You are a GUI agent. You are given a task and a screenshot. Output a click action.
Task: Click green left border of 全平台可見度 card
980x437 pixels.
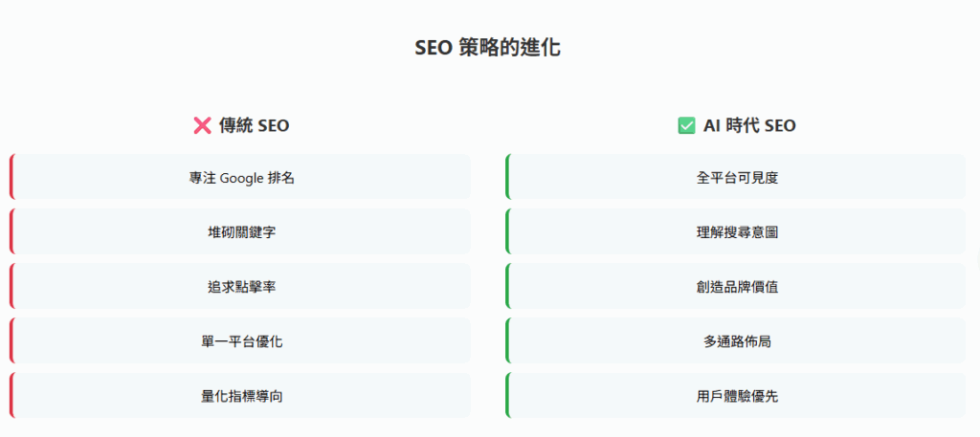pyautogui.click(x=507, y=177)
